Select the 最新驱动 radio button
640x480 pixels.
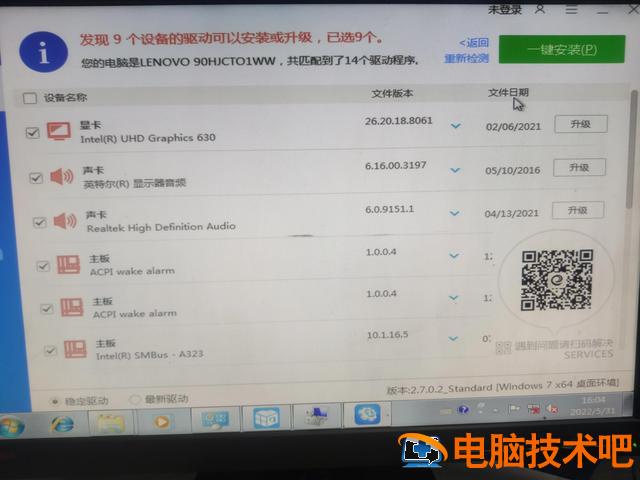(134, 399)
